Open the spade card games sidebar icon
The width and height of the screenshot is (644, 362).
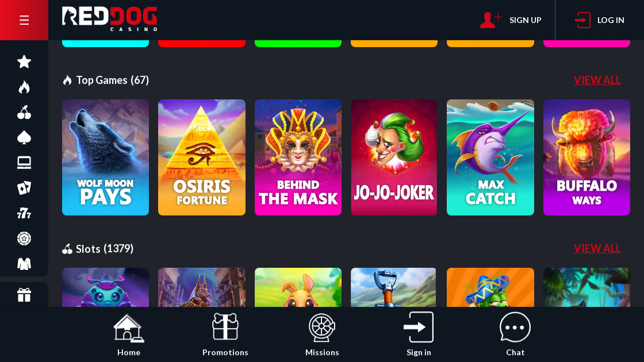tap(24, 137)
